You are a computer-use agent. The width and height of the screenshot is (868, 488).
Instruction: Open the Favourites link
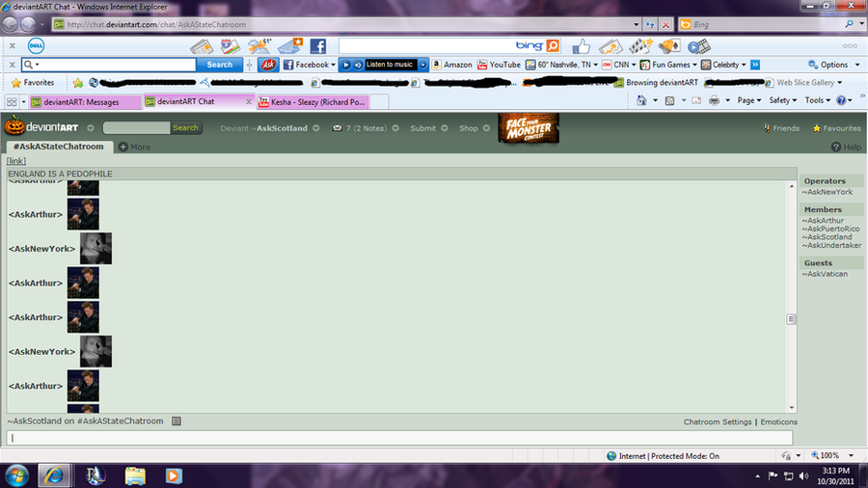(x=836, y=128)
